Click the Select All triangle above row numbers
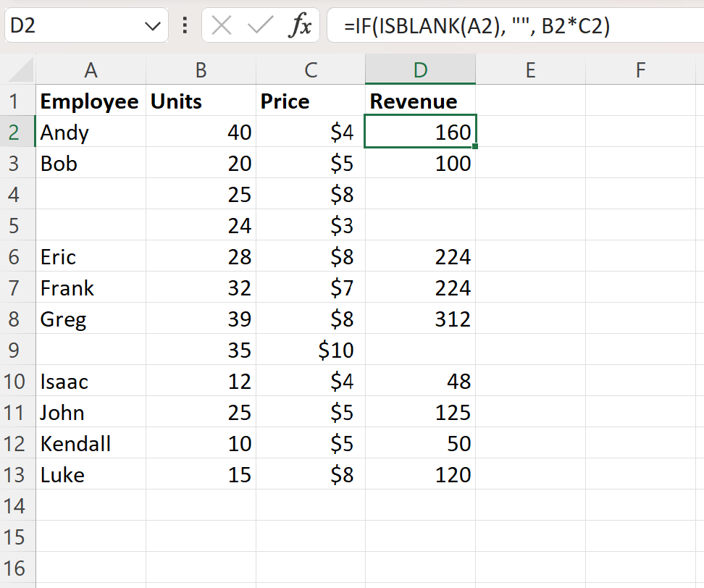 point(17,70)
